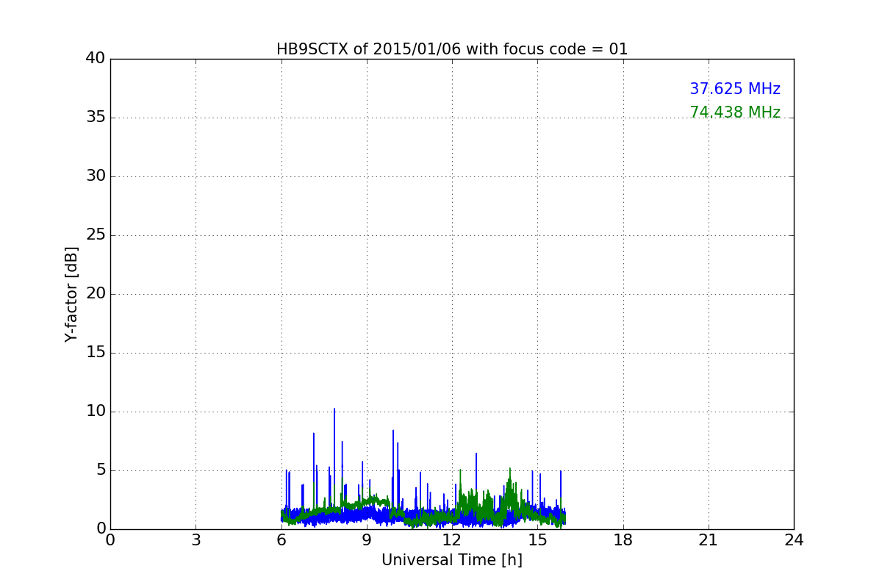Click the y-axis tick label 40
882x588 pixels.
coord(96,59)
